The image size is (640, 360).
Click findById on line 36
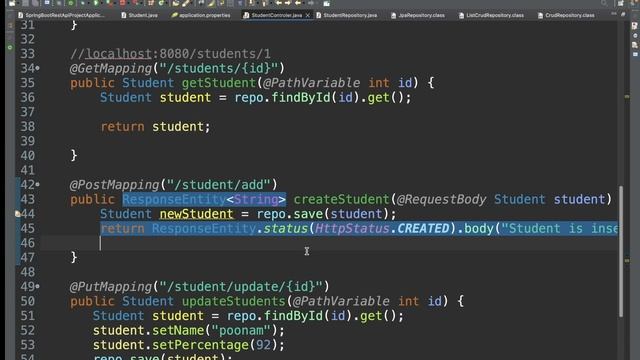pyautogui.click(x=300, y=98)
